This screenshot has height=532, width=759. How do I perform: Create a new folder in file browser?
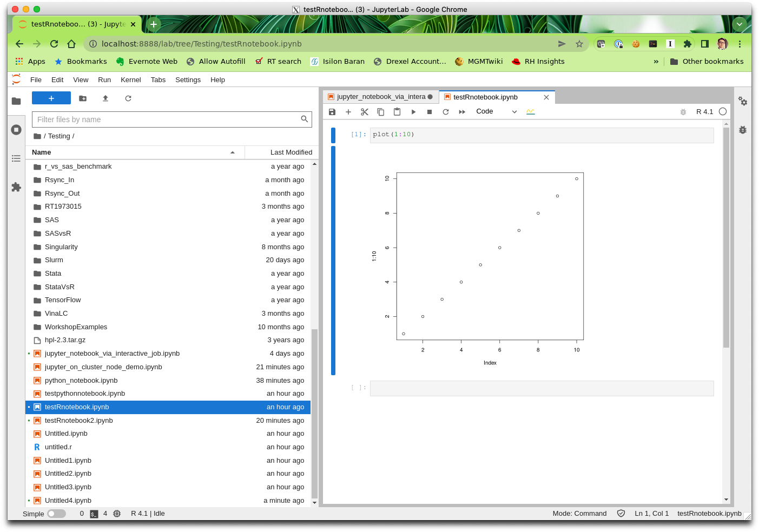(x=83, y=98)
